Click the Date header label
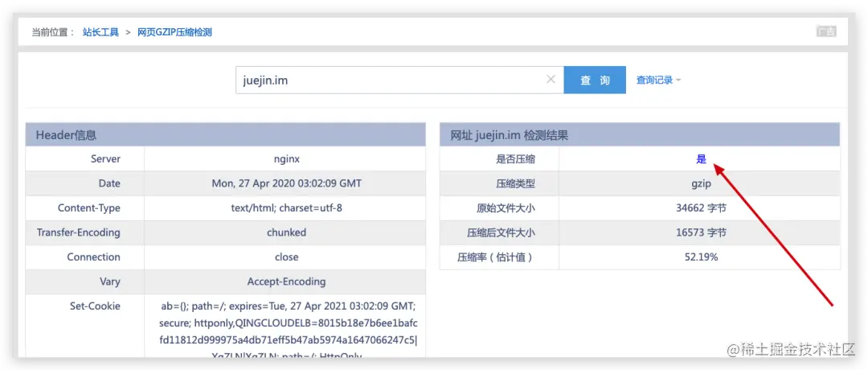 [x=109, y=183]
